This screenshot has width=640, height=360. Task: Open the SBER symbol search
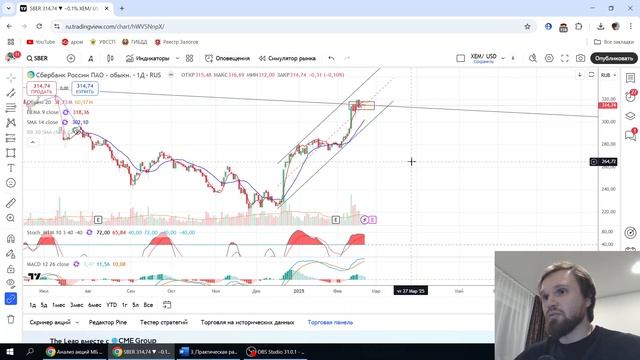(37, 58)
